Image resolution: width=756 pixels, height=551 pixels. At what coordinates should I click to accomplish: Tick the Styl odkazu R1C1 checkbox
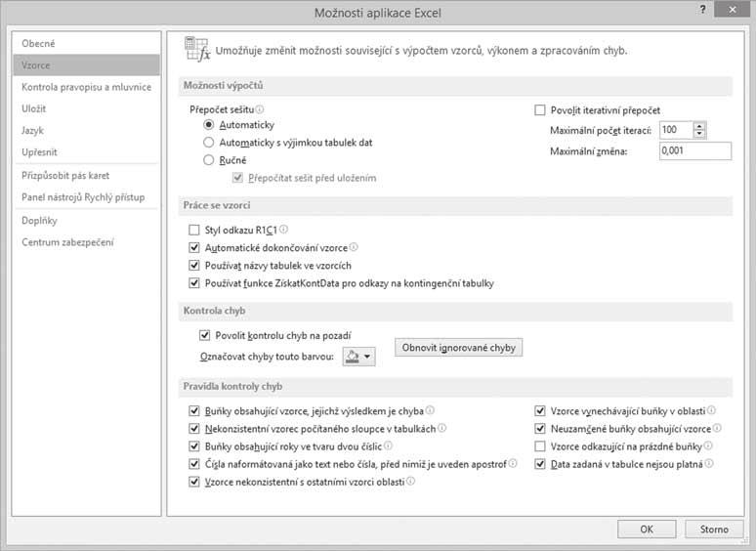click(194, 230)
